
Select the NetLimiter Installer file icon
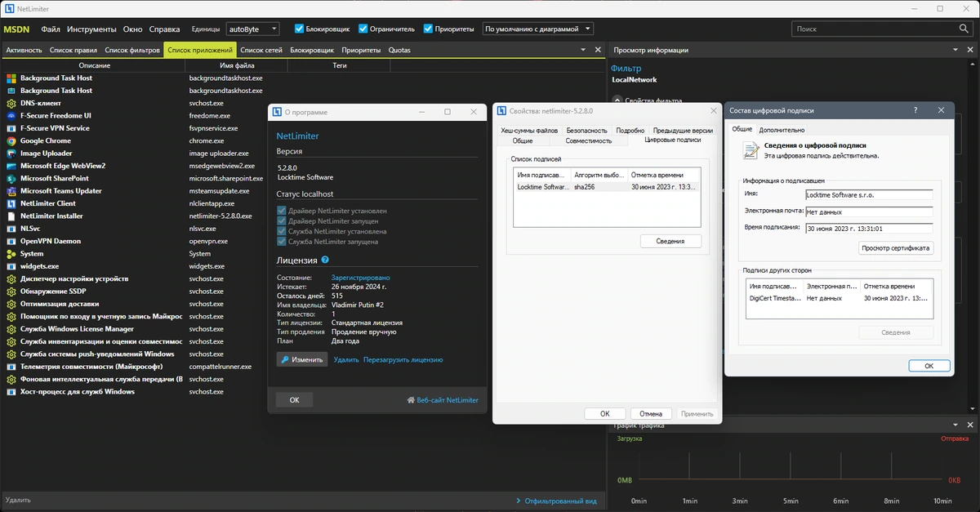(11, 216)
